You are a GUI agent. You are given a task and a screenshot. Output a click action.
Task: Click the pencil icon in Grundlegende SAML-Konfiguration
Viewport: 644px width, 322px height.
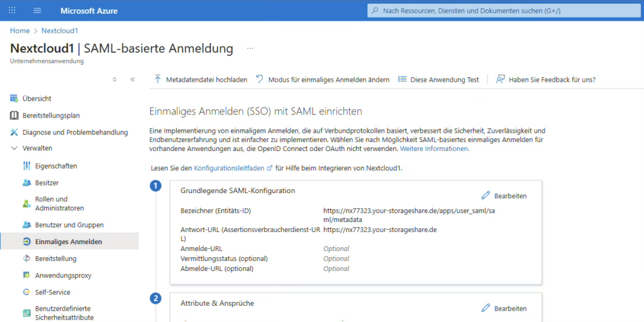pos(486,196)
